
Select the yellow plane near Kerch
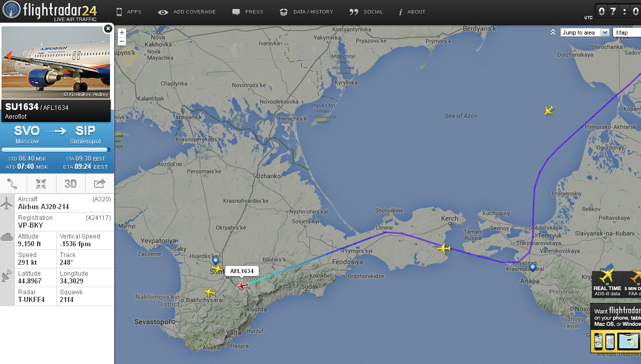pos(443,248)
